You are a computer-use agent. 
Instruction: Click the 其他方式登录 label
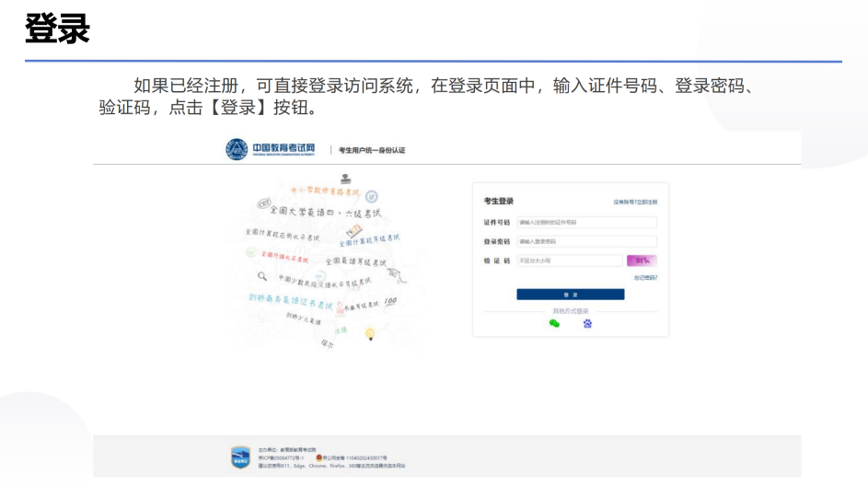click(x=570, y=311)
